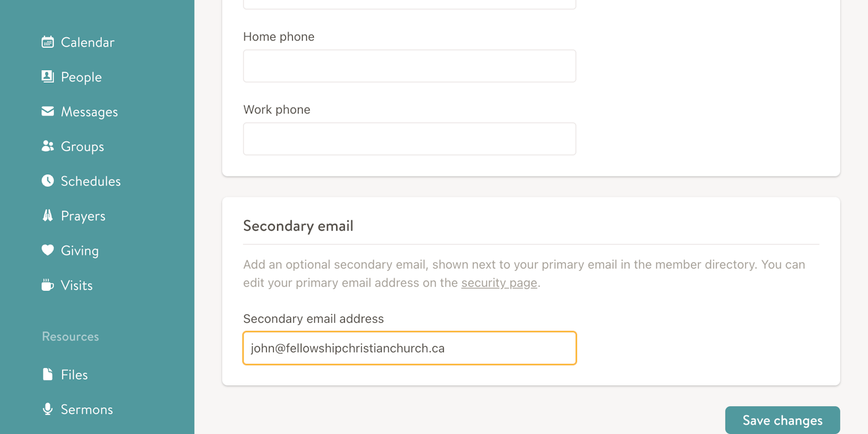Click the Calendar icon in the sidebar
The image size is (868, 434).
point(47,42)
